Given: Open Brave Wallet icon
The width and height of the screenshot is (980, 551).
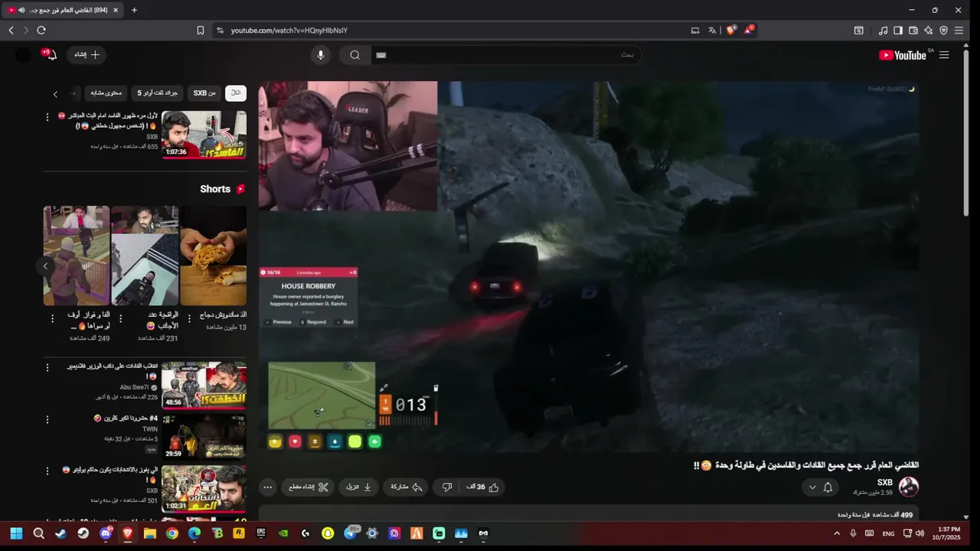Looking at the screenshot, I should [913, 30].
